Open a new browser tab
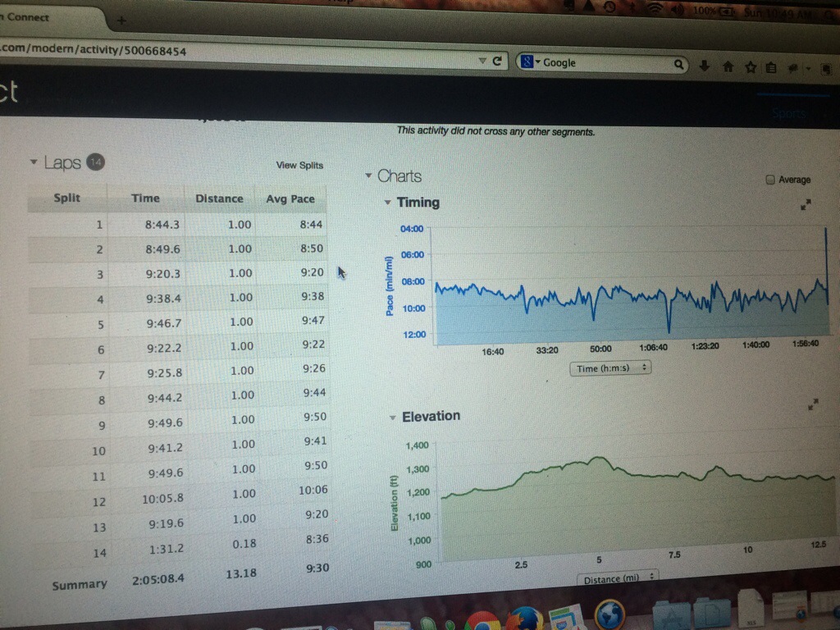 point(121,20)
